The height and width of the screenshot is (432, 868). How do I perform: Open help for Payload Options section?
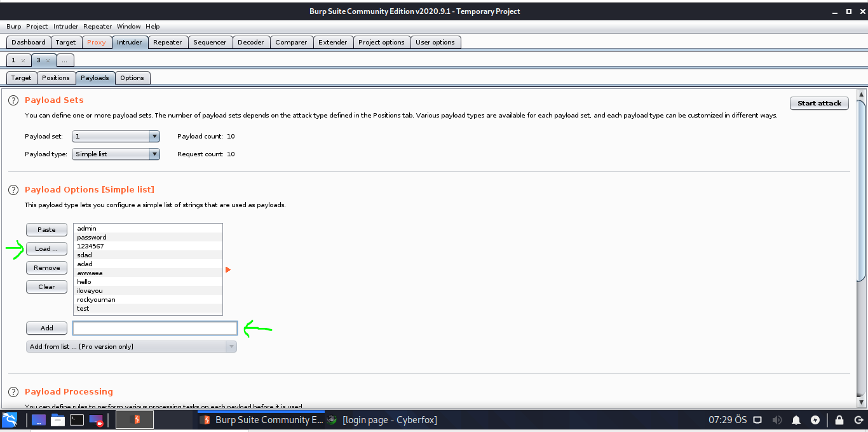(x=13, y=190)
